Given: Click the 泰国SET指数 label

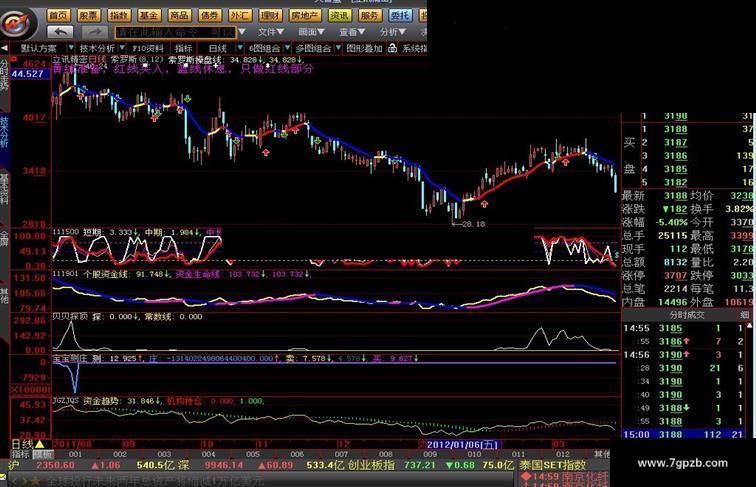Looking at the screenshot, I should (x=553, y=465).
